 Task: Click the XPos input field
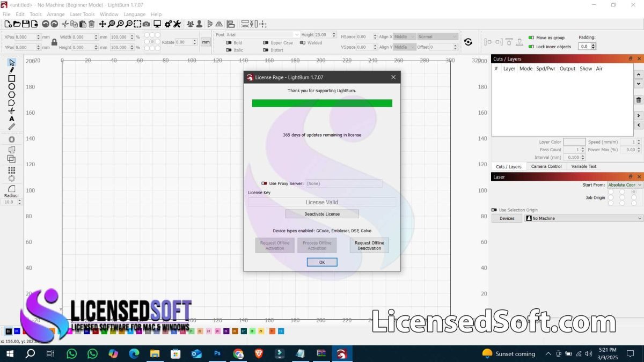[28, 37]
